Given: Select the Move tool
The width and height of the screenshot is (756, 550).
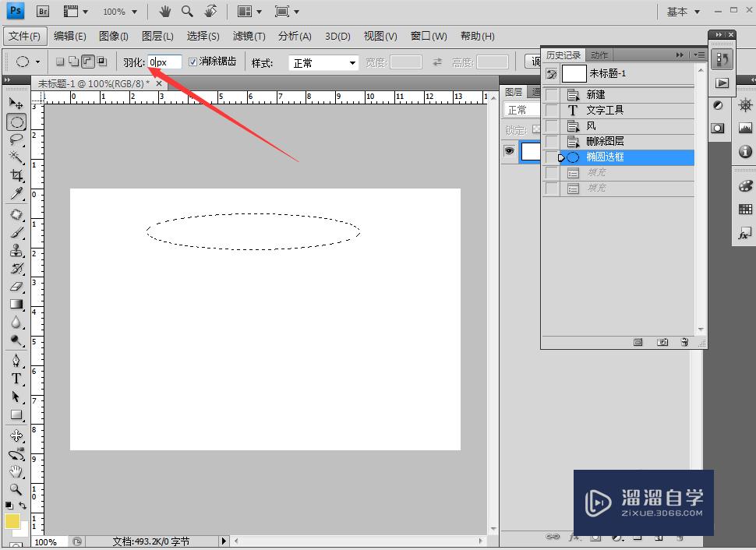Looking at the screenshot, I should pyautogui.click(x=16, y=103).
